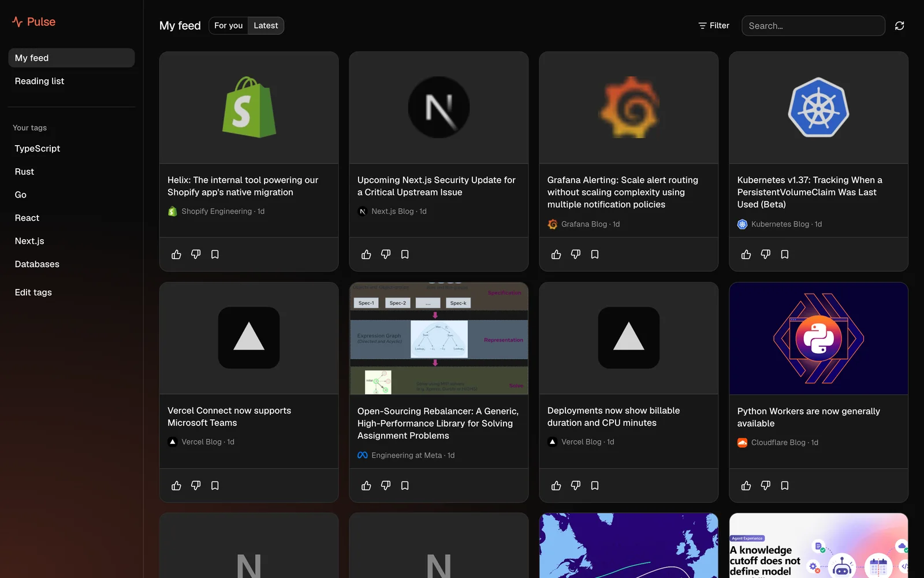Open the 'Helix: The internal tool' title
This screenshot has width=924, height=578.
click(x=243, y=186)
